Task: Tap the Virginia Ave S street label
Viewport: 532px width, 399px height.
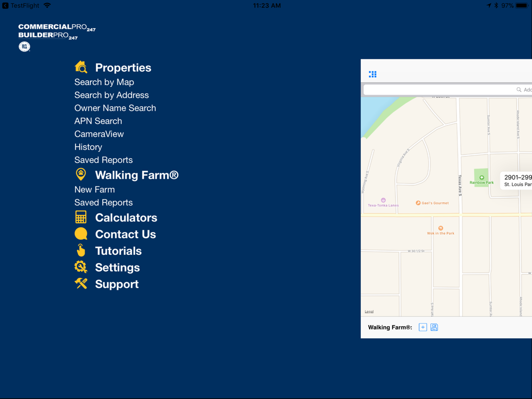Action: [x=403, y=158]
